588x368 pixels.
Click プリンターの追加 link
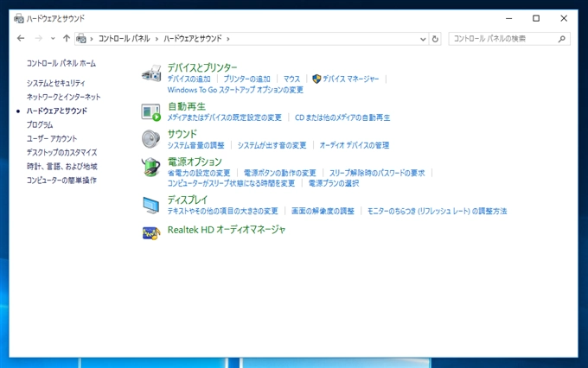(246, 79)
